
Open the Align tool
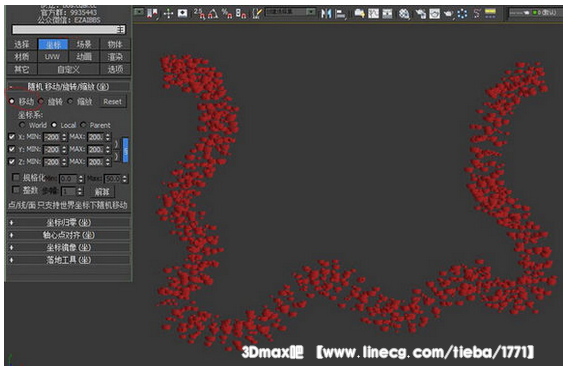tap(340, 14)
